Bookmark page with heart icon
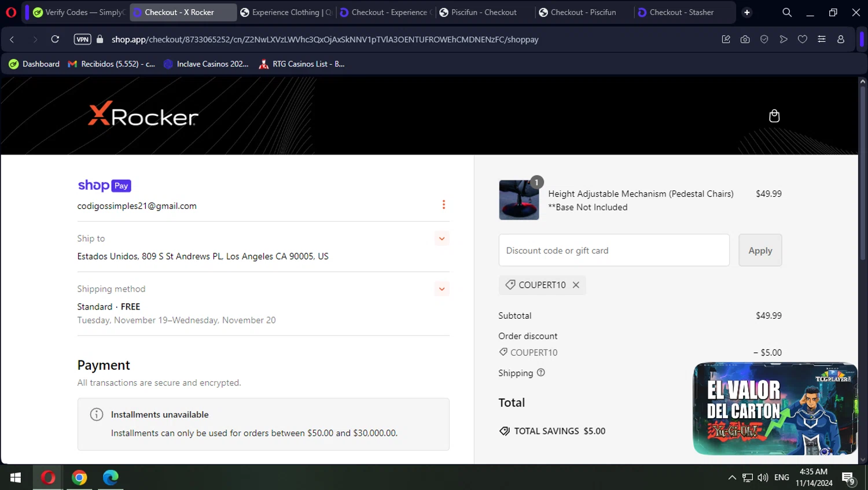 tap(802, 39)
